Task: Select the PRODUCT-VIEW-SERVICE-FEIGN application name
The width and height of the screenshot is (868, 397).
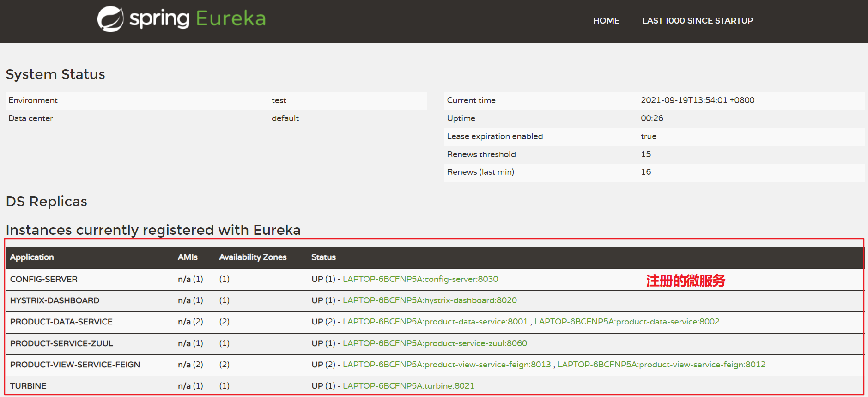Action: pyautogui.click(x=75, y=365)
